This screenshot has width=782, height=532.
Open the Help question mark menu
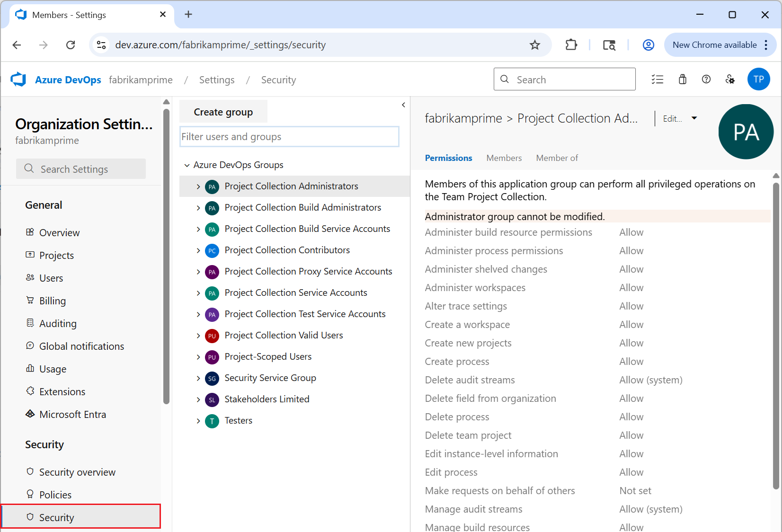706,79
